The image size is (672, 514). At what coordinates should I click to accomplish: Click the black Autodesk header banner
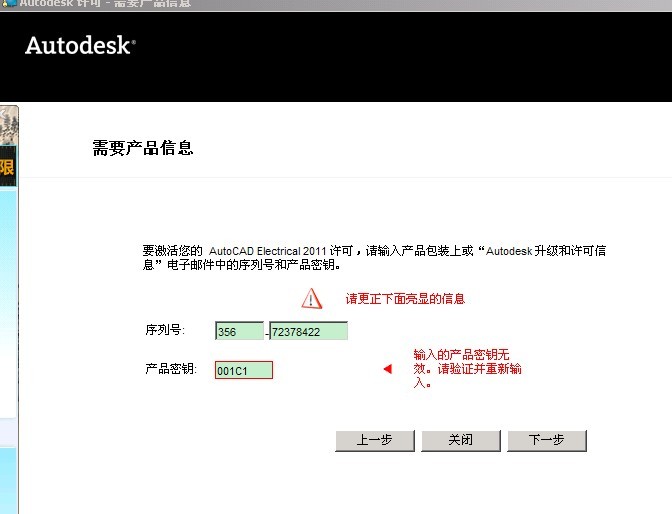(x=400, y=60)
